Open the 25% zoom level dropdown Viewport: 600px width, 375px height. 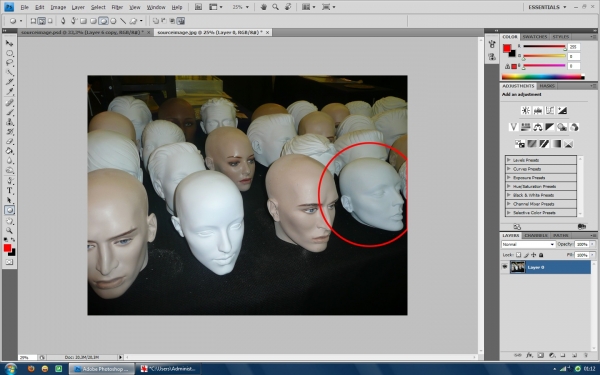[241, 7]
